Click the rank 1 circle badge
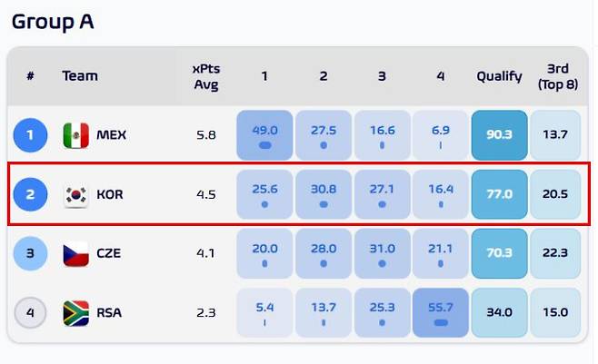Viewport: 598px width, 364px height. point(30,135)
